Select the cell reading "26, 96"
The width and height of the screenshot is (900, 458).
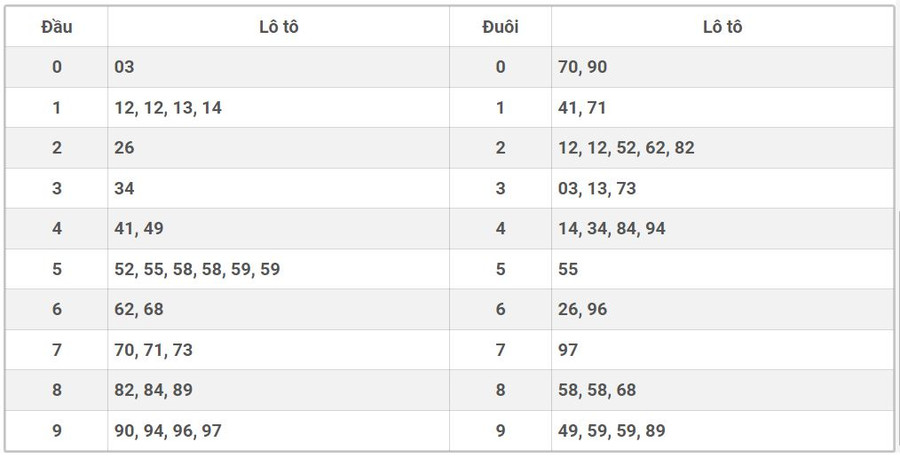coord(583,310)
